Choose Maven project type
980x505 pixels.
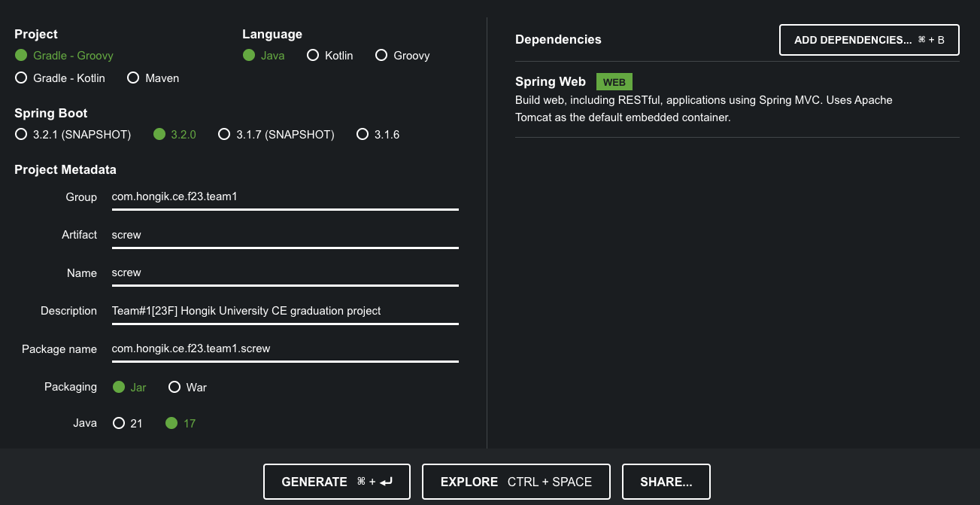coord(153,78)
